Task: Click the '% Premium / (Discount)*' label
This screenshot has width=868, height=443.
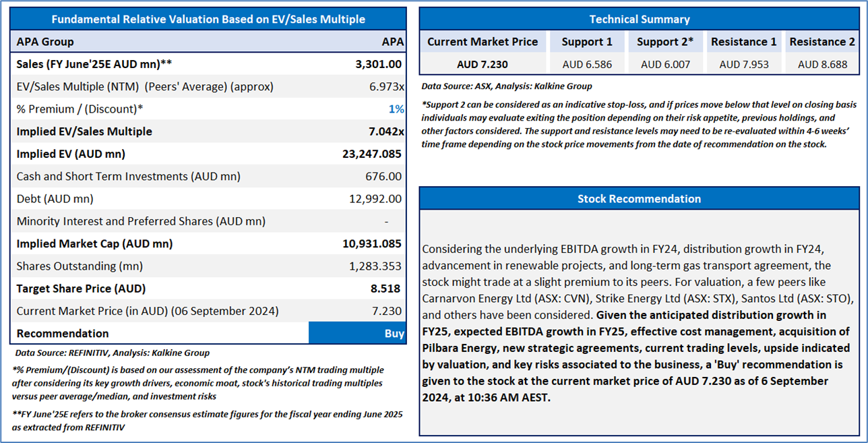Action: click(x=80, y=109)
